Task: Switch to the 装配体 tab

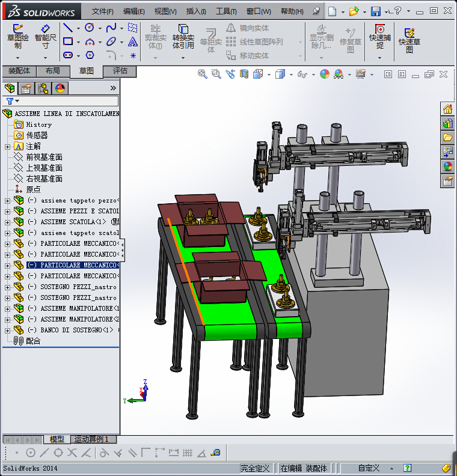Action: click(19, 71)
